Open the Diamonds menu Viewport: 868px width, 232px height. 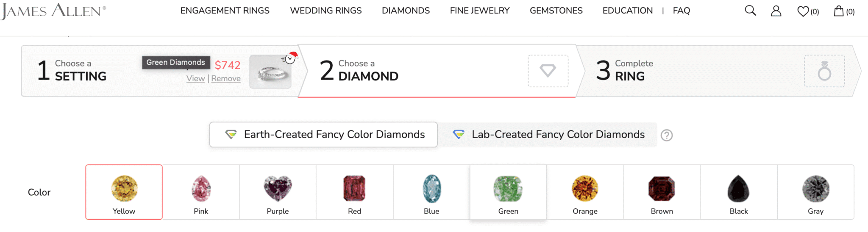pos(406,11)
